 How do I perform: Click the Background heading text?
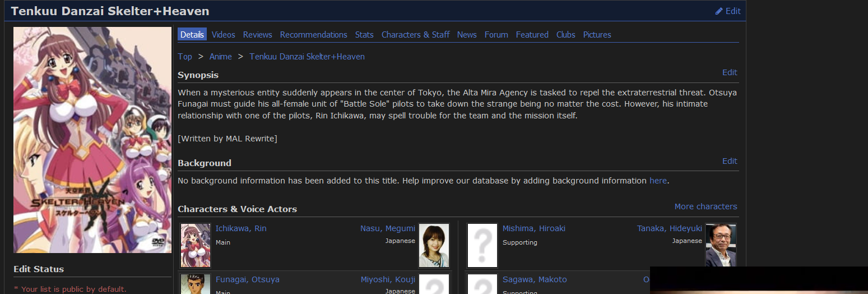coord(205,163)
